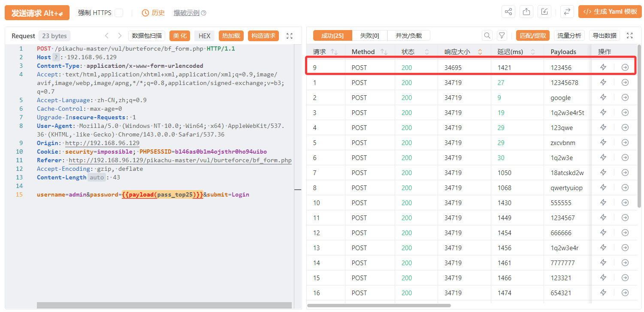Click the 1050 latency cell
This screenshot has height=312, width=644.
point(517,173)
